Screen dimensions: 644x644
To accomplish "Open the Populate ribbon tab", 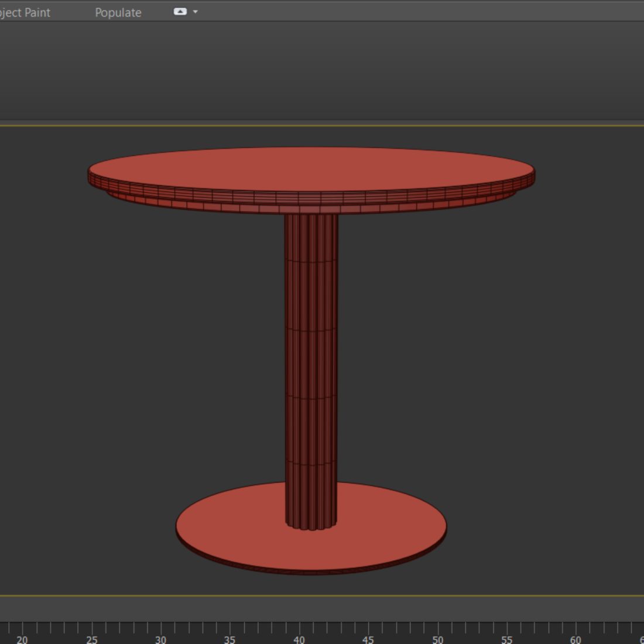I will 118,12.
